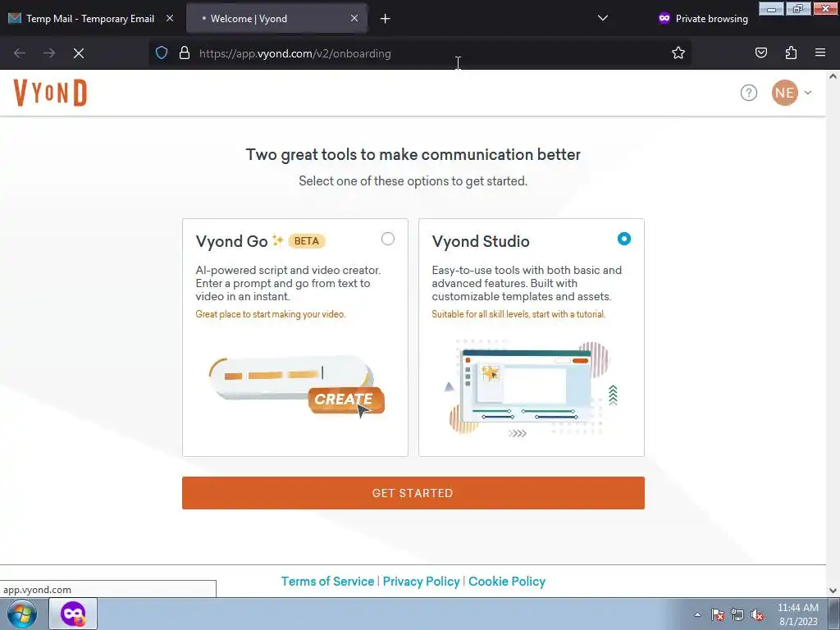The width and height of the screenshot is (840, 630).
Task: Click the Vyond Go sparkle icon
Action: (277, 240)
